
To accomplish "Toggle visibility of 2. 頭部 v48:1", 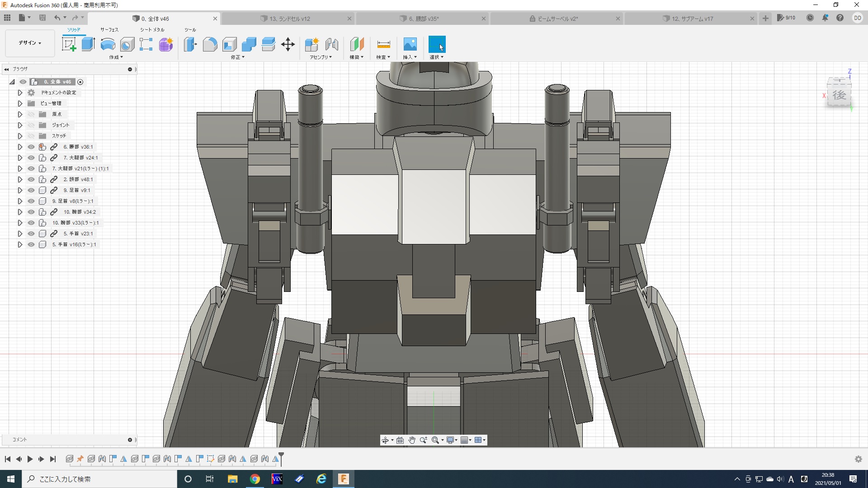I will pos(31,179).
